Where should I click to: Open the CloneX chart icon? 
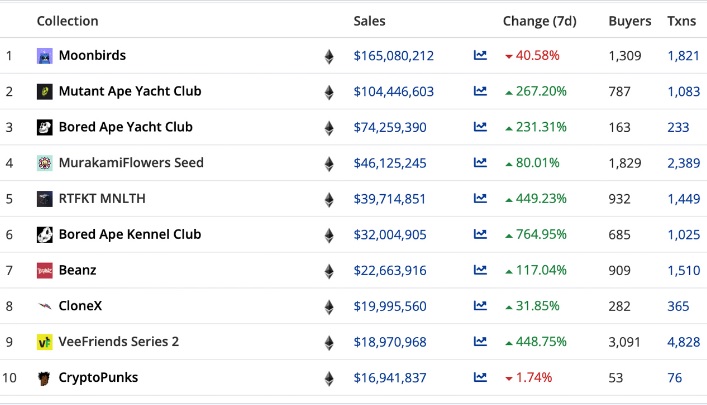tap(480, 306)
